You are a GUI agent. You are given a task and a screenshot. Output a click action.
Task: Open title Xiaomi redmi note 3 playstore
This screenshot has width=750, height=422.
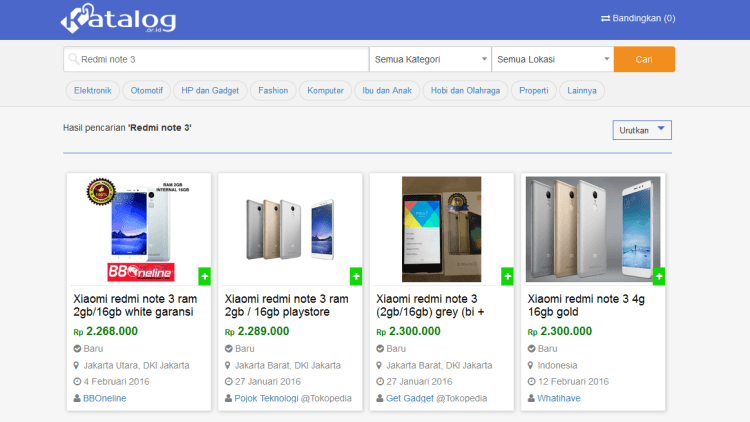click(x=287, y=305)
